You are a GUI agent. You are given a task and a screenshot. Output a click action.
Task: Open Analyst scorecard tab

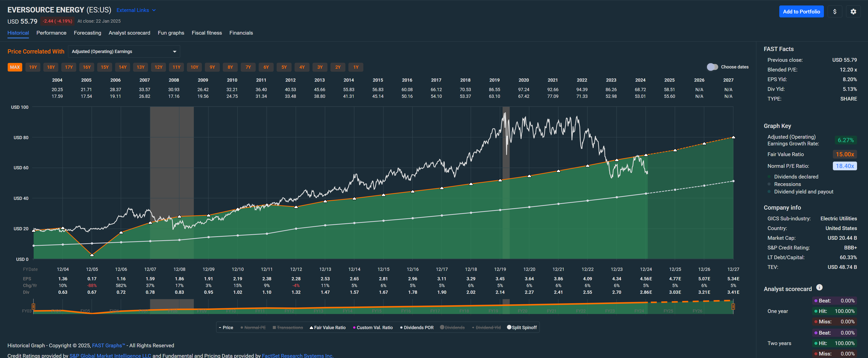click(129, 33)
